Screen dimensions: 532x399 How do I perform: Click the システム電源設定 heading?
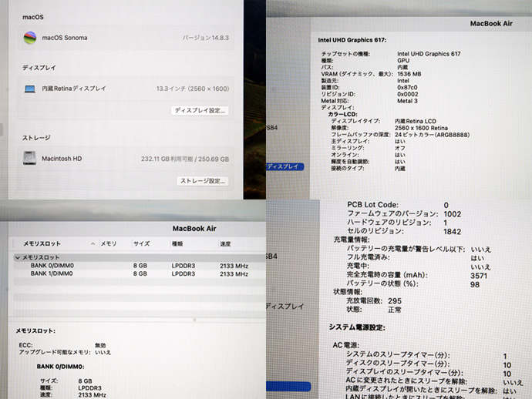tap(357, 327)
